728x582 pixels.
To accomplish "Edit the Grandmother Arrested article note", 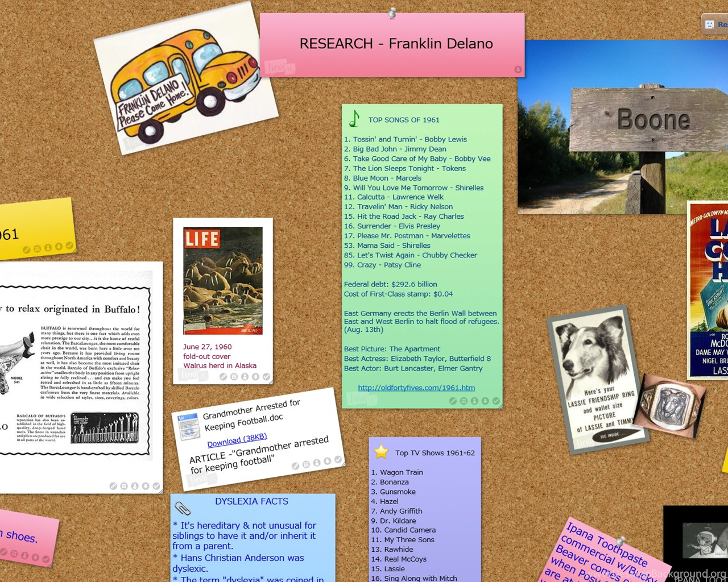I will click(x=295, y=466).
